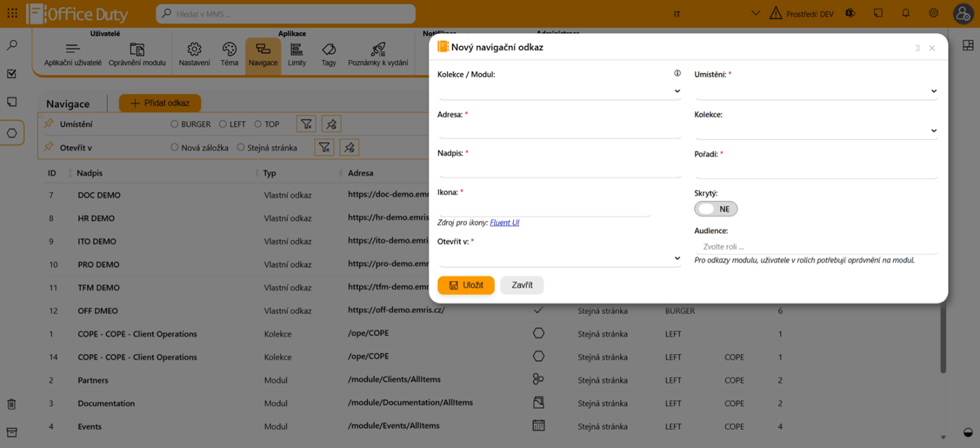Click the Nadpis input field
The image size is (980, 448).
(x=560, y=169)
